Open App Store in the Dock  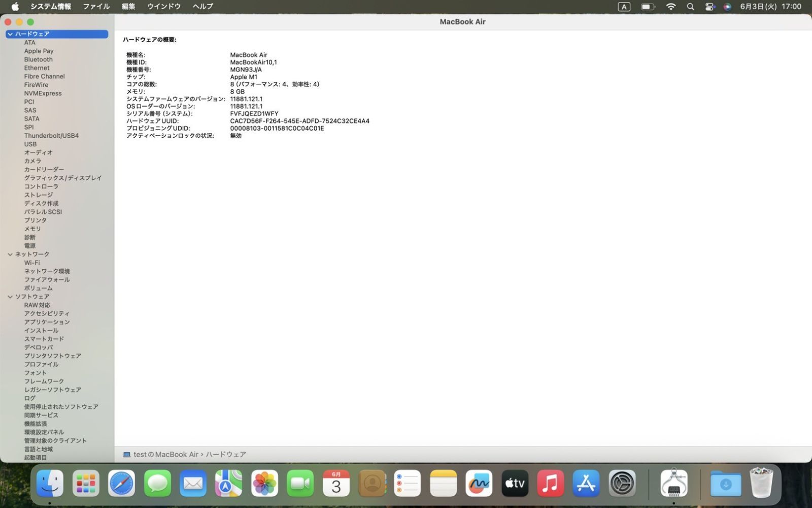pos(586,483)
